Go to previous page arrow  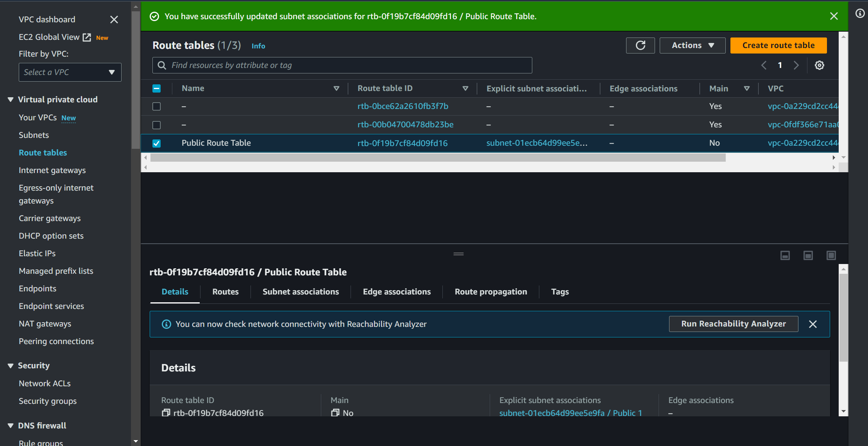[x=764, y=65]
